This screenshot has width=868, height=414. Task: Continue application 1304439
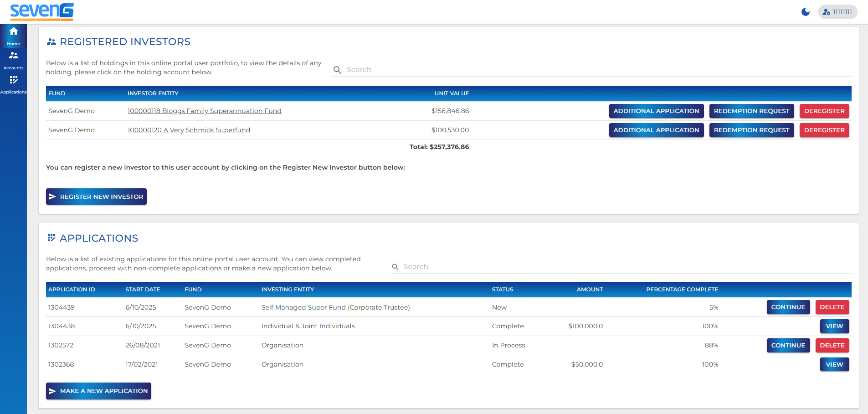pos(788,307)
